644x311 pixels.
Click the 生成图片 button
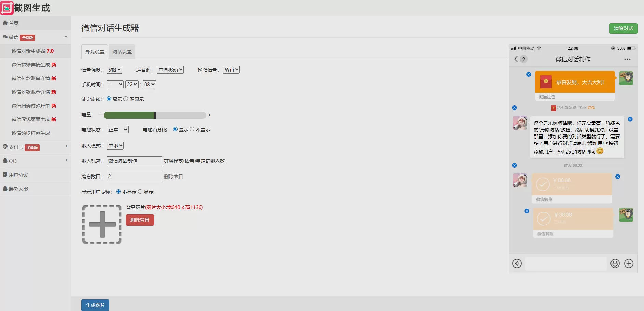click(95, 305)
